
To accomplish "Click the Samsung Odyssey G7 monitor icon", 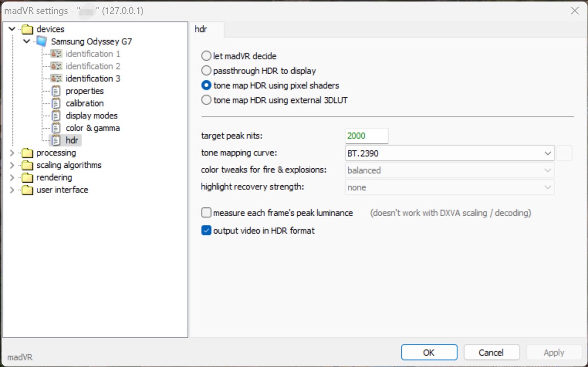I will 42,42.
